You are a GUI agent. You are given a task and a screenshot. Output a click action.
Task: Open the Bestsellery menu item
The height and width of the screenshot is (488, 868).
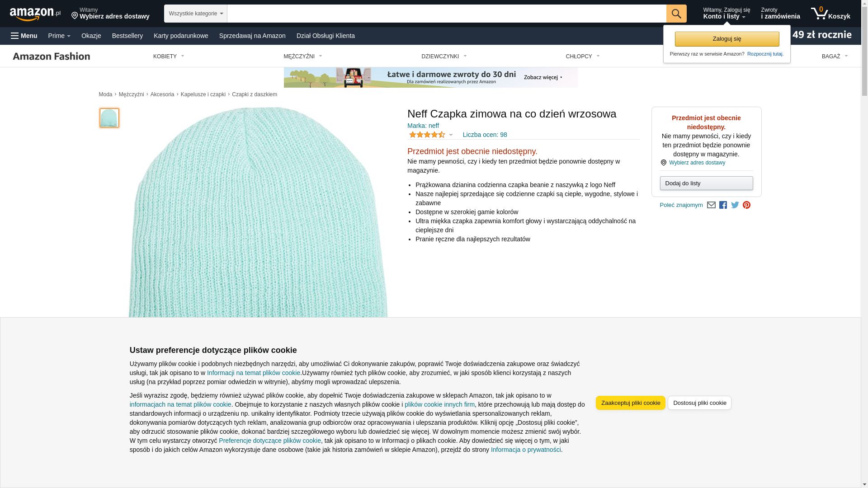[x=127, y=36]
